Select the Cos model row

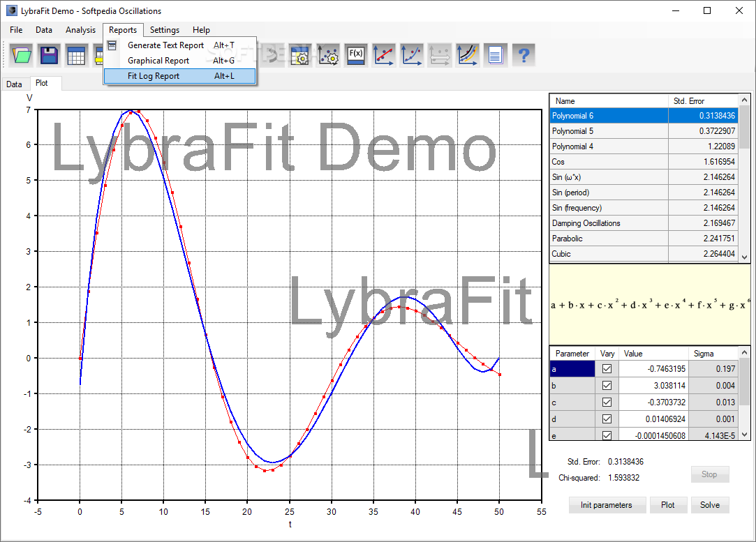coord(644,162)
